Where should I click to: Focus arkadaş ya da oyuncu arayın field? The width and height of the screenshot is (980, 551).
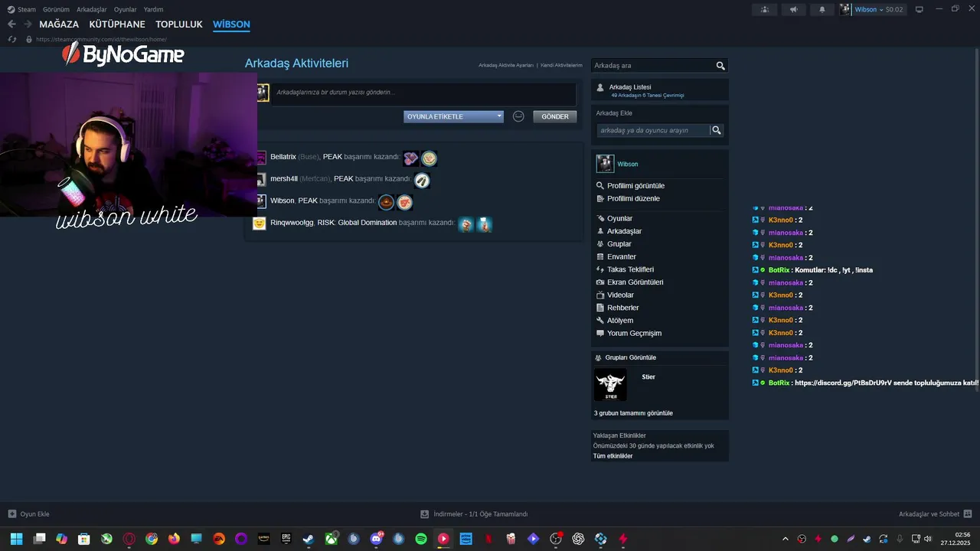click(653, 130)
